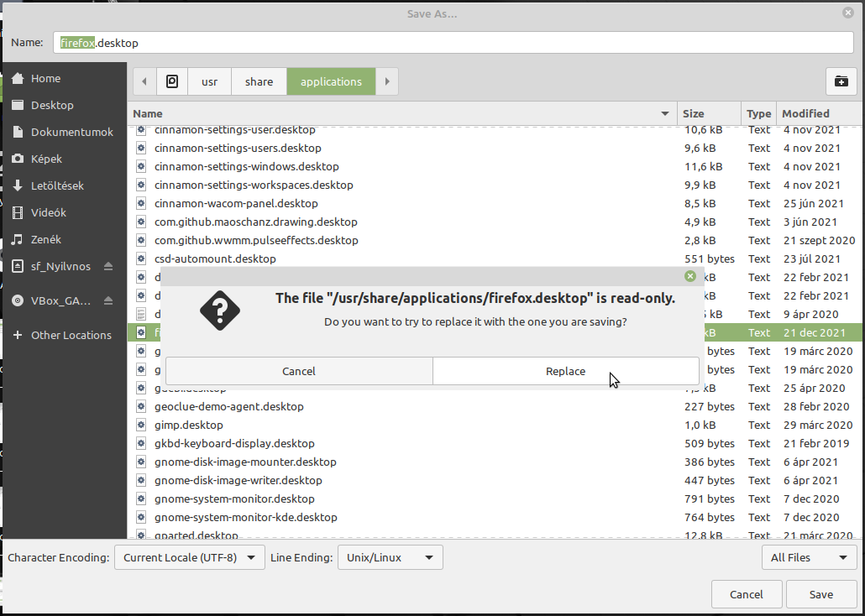Screen dimensions: 865x616
Task: Close the read-only warning dialog
Action: pyautogui.click(x=690, y=276)
